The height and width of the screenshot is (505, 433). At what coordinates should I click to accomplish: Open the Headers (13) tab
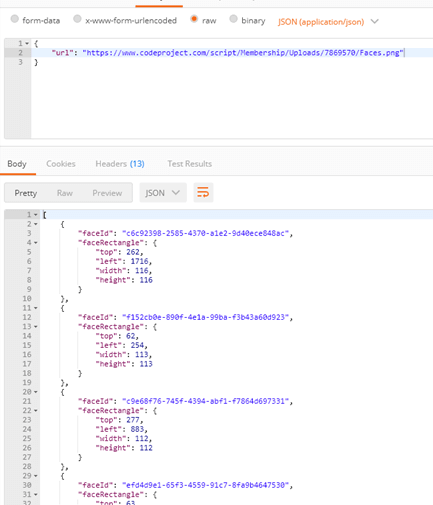(x=120, y=164)
